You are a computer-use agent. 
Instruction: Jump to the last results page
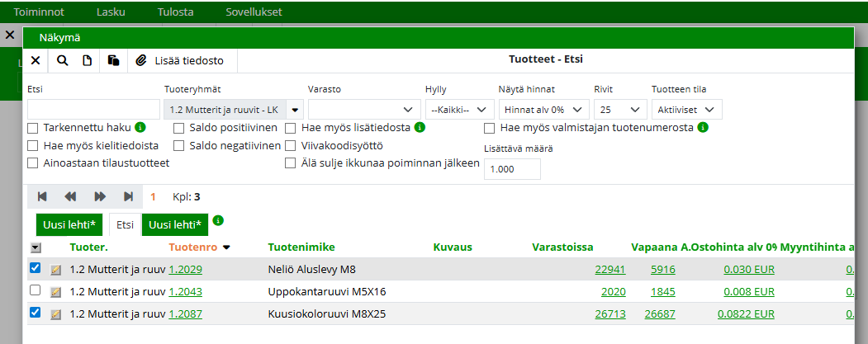coord(128,196)
